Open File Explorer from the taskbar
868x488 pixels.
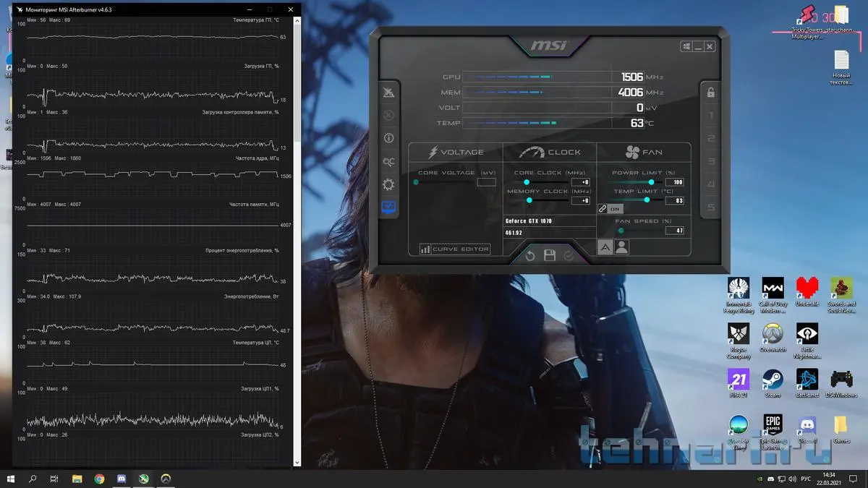(77, 479)
